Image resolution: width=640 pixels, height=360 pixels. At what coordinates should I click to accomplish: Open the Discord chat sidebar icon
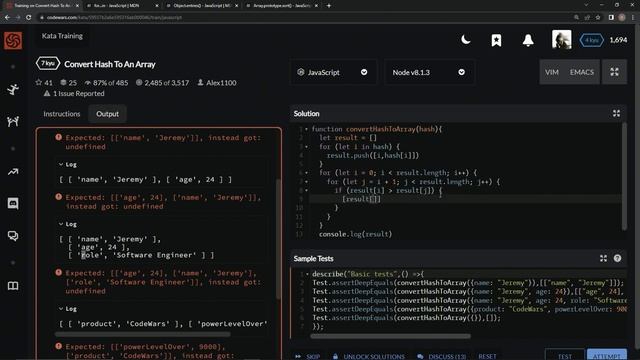coord(13,203)
